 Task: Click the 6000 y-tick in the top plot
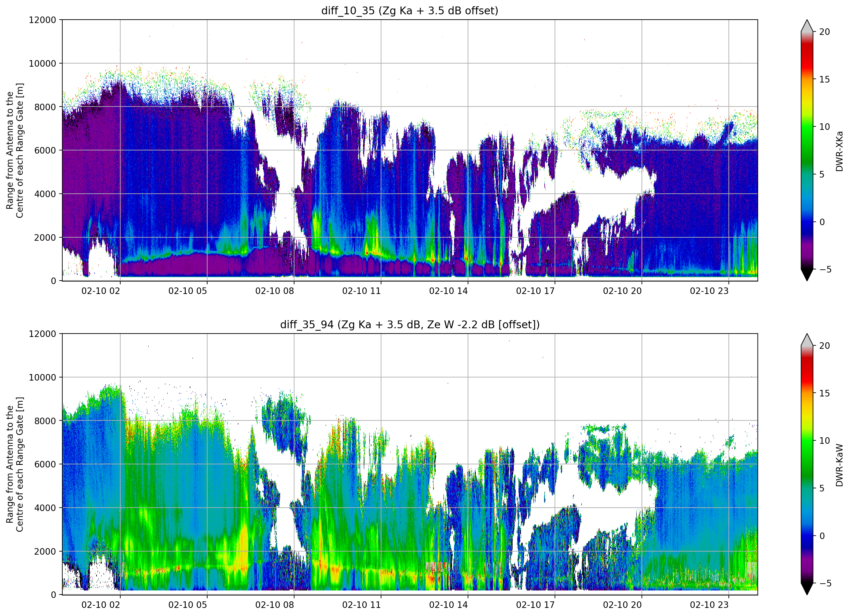(45, 150)
